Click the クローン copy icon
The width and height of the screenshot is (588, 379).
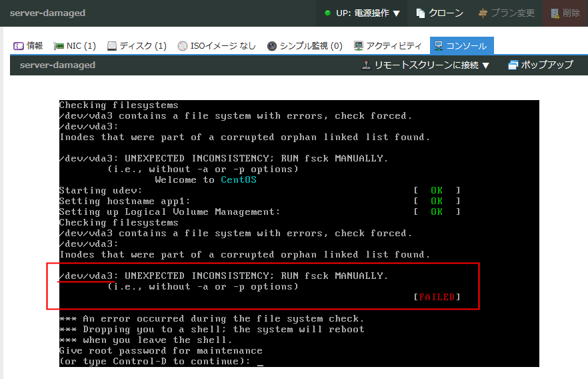pos(420,13)
